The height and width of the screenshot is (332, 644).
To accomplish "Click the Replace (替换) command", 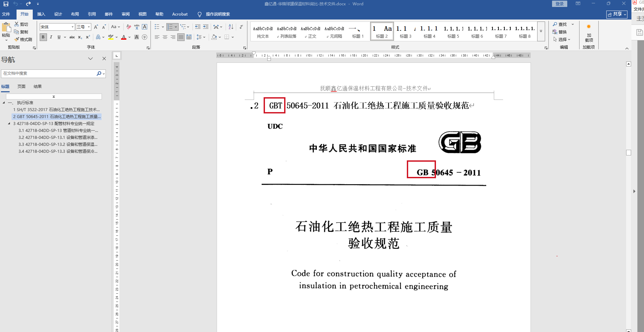I will pos(560,32).
